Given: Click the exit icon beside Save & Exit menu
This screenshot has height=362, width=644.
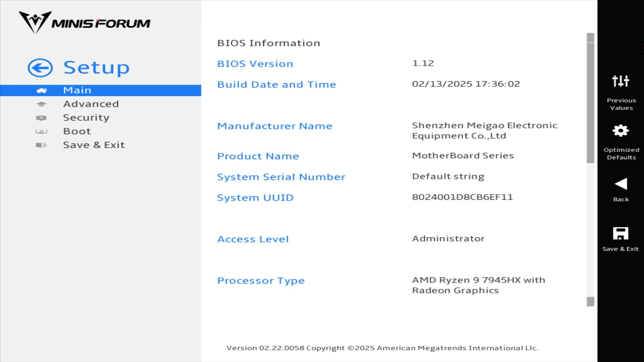Looking at the screenshot, I should point(41,145).
